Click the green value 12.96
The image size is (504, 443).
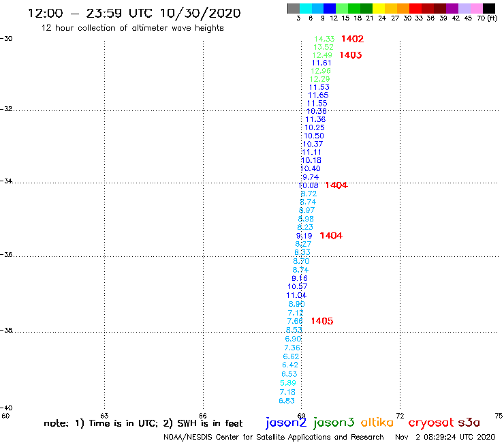(321, 71)
